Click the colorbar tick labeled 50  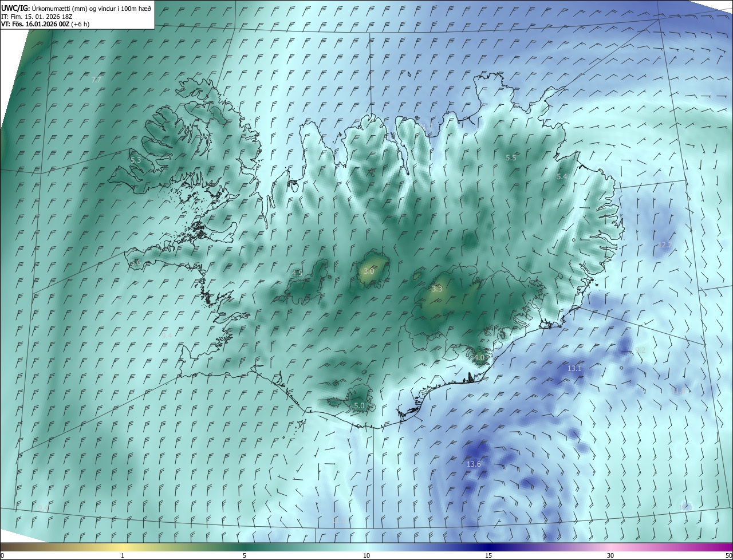click(728, 555)
